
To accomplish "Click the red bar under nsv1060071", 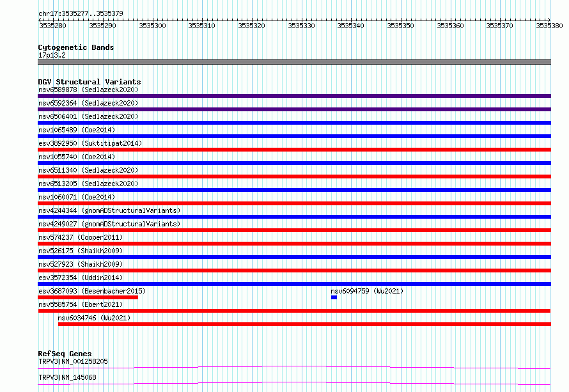I will pyautogui.click(x=294, y=203).
